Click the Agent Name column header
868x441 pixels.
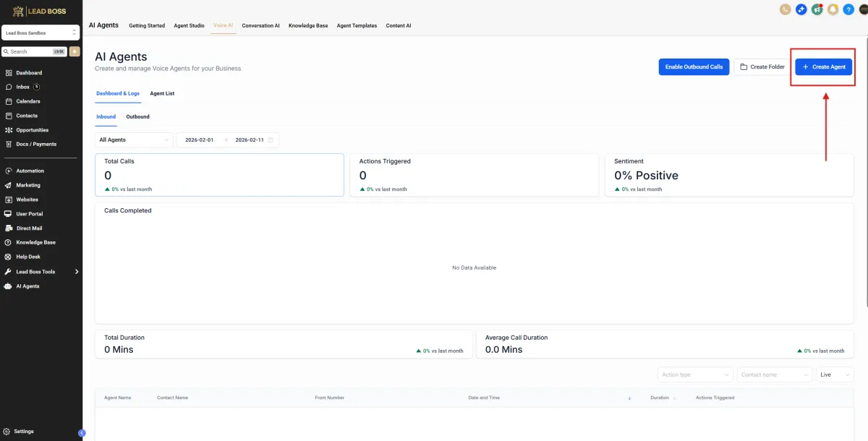(x=118, y=398)
